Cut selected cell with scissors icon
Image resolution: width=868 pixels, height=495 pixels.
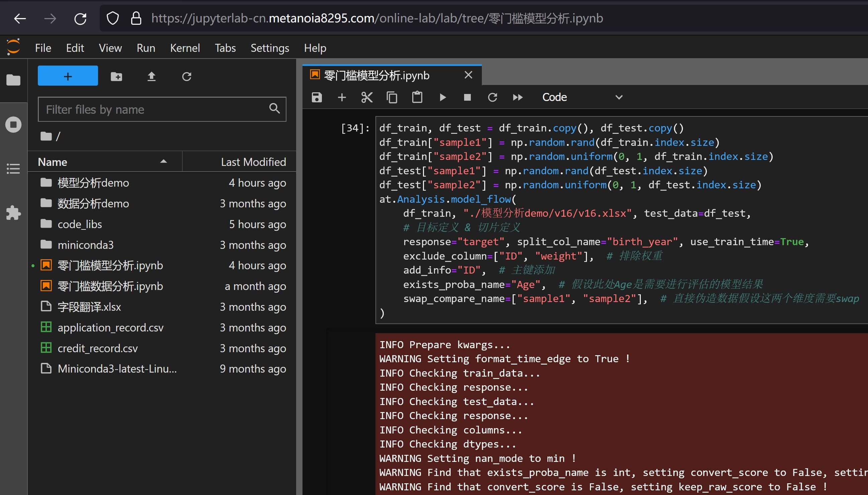pos(367,98)
